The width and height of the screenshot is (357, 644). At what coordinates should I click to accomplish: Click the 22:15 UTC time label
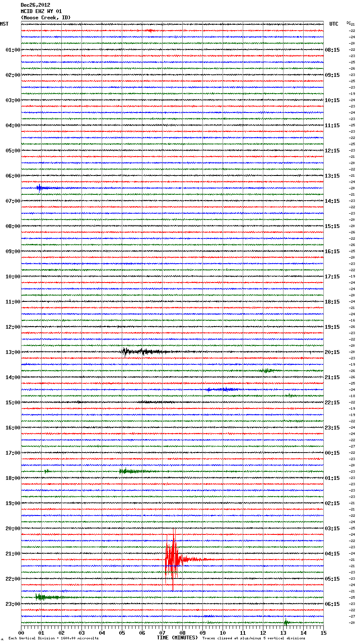point(332,403)
